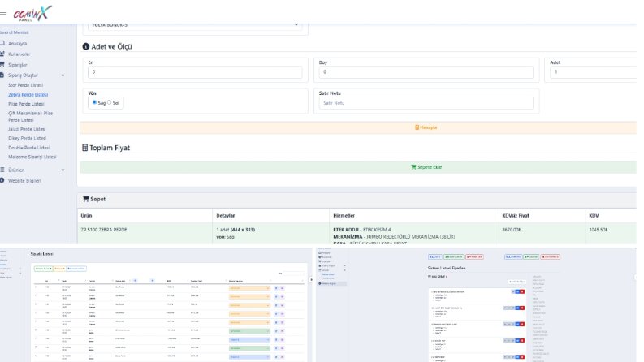Select Stor Perde Listesi
Viewport: 644px width, 362px height.
[x=25, y=85]
